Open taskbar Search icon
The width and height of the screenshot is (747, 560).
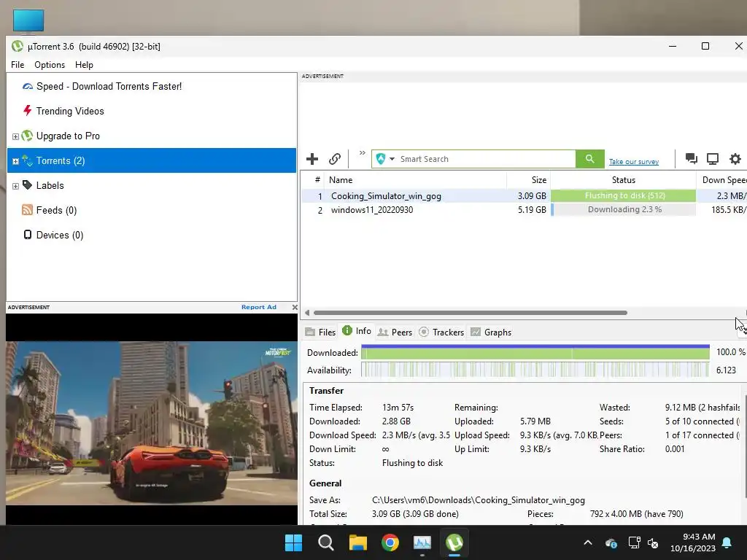point(326,542)
